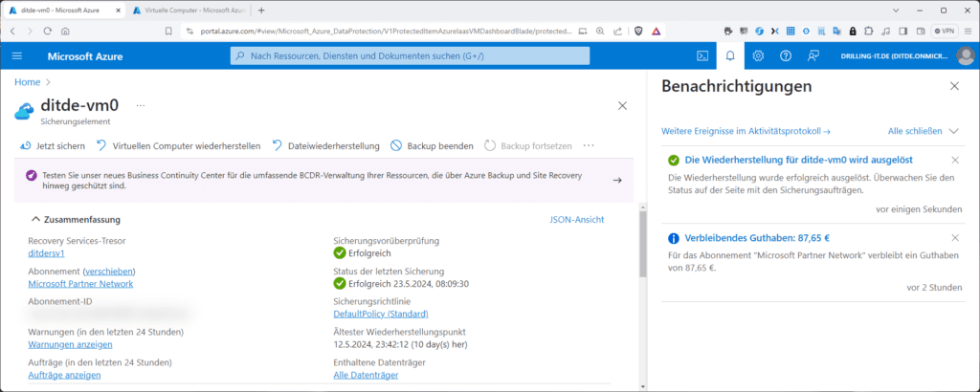Open Cloud Shell from the Azure header
980x392 pixels.
[702, 56]
